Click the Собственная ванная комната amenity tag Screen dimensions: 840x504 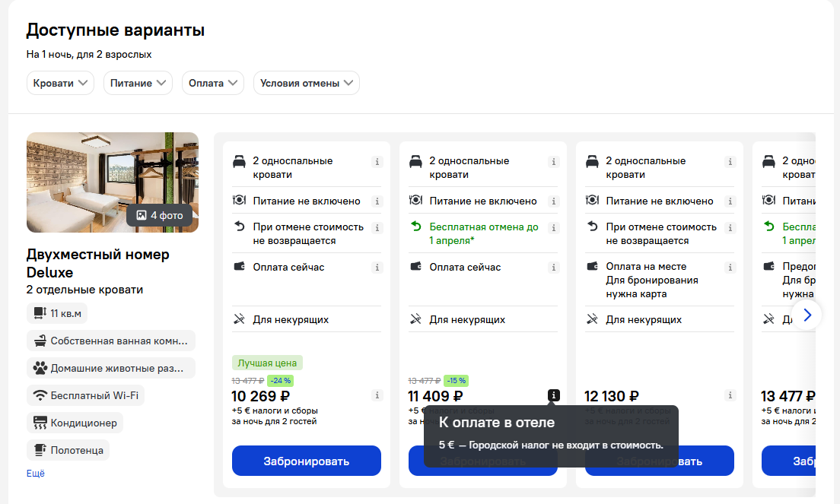tap(111, 341)
